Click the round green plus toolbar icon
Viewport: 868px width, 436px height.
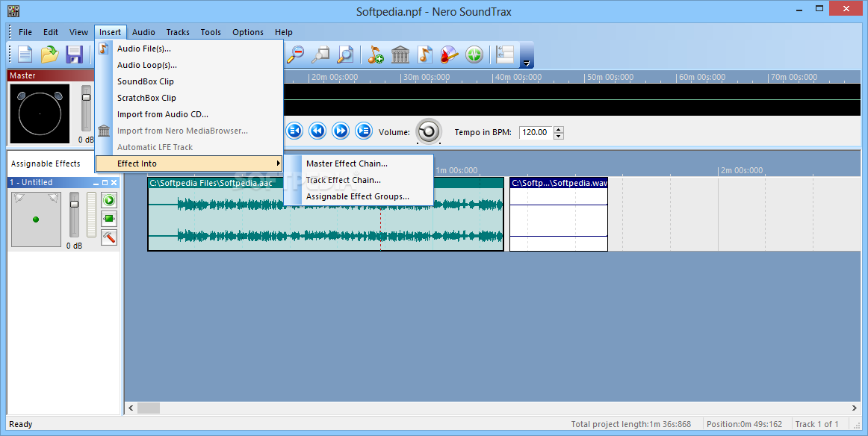click(x=474, y=54)
